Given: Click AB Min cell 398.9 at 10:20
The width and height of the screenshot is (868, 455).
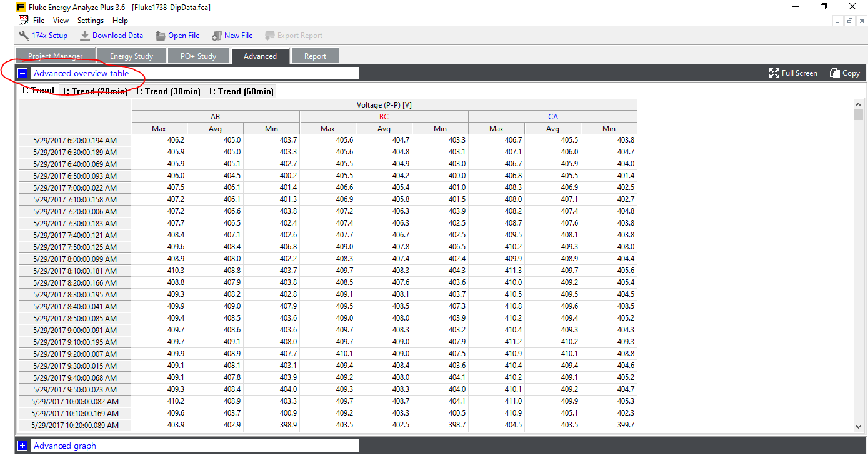Looking at the screenshot, I should point(272,425).
